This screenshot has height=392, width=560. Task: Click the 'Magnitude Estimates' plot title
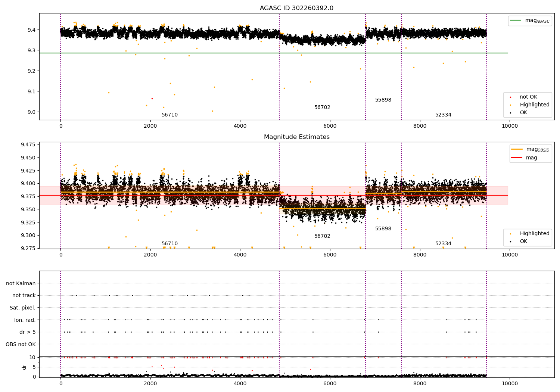[x=296, y=137]
